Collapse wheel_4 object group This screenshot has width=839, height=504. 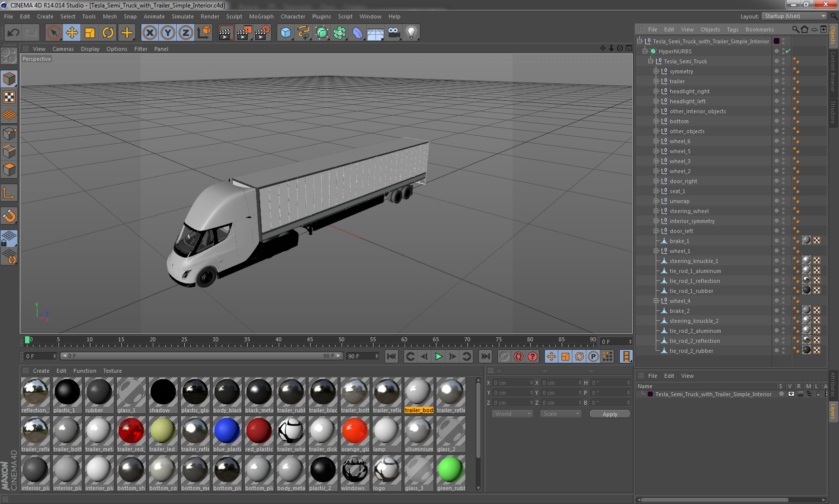click(x=656, y=301)
